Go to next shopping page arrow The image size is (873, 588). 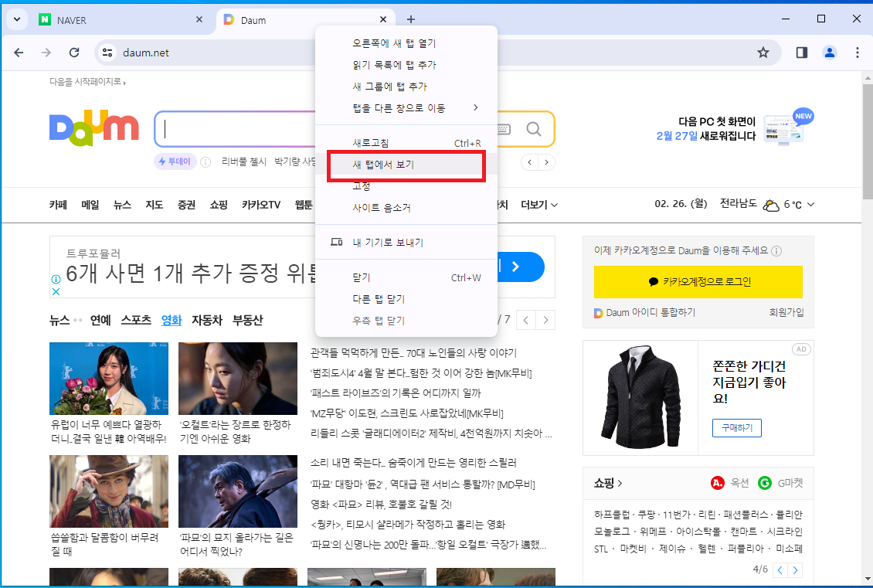(x=796, y=569)
